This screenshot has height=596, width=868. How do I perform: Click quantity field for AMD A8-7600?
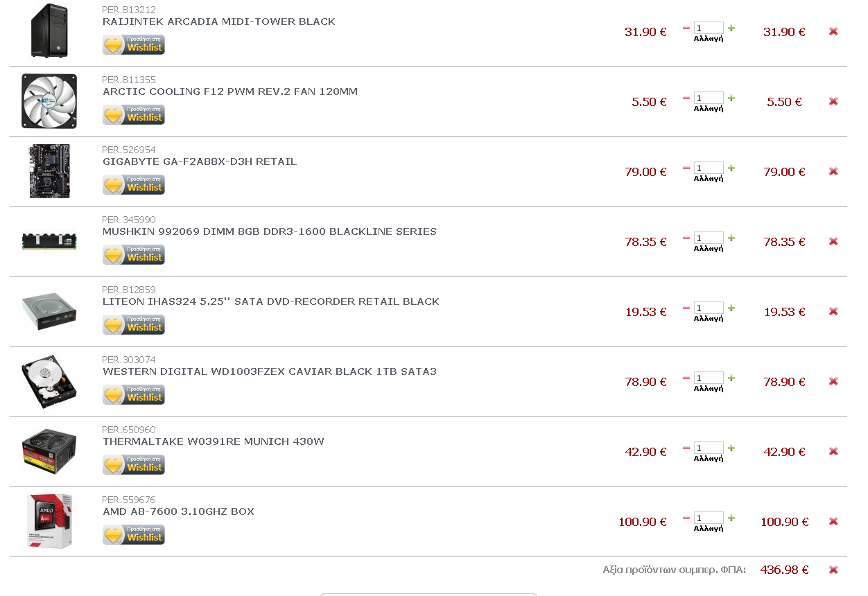(x=709, y=518)
